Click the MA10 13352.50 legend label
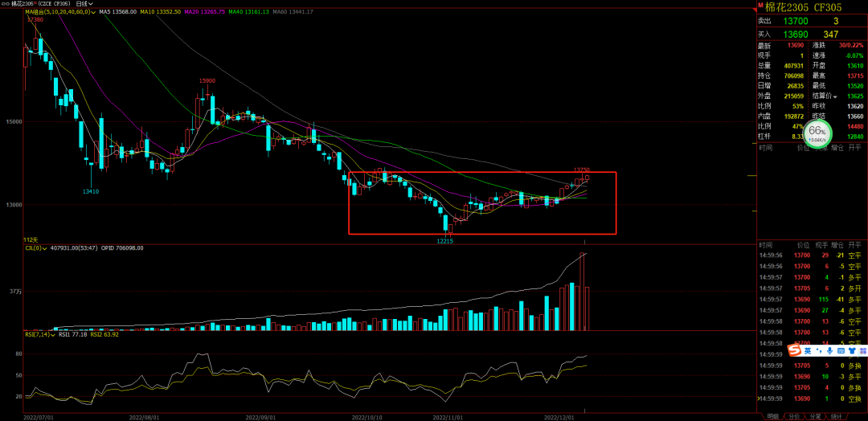The width and height of the screenshot is (868, 421). 161,11
